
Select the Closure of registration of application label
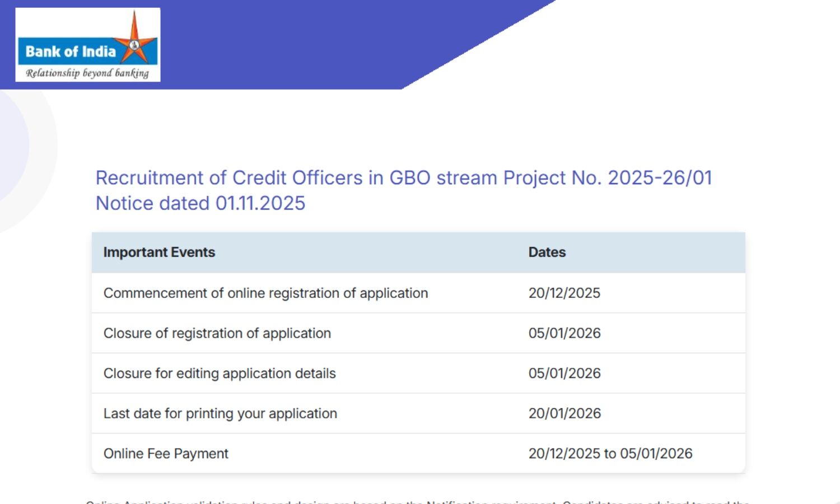coord(217,333)
